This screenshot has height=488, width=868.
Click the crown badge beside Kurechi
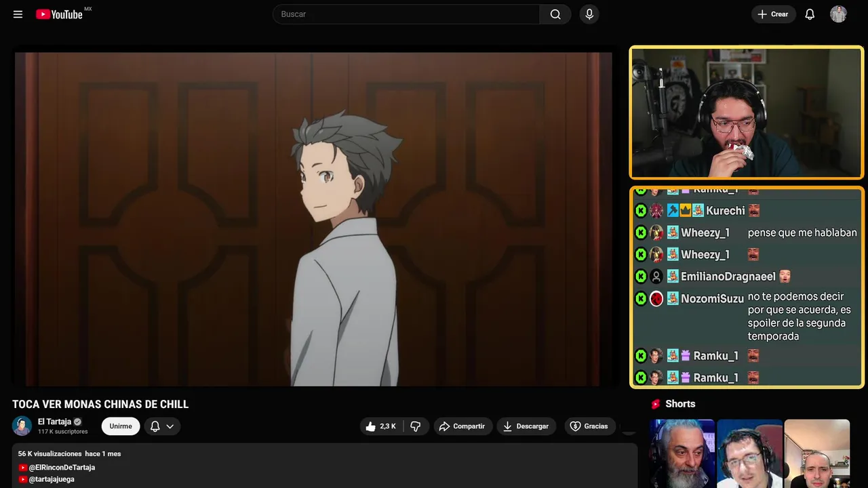pos(685,211)
